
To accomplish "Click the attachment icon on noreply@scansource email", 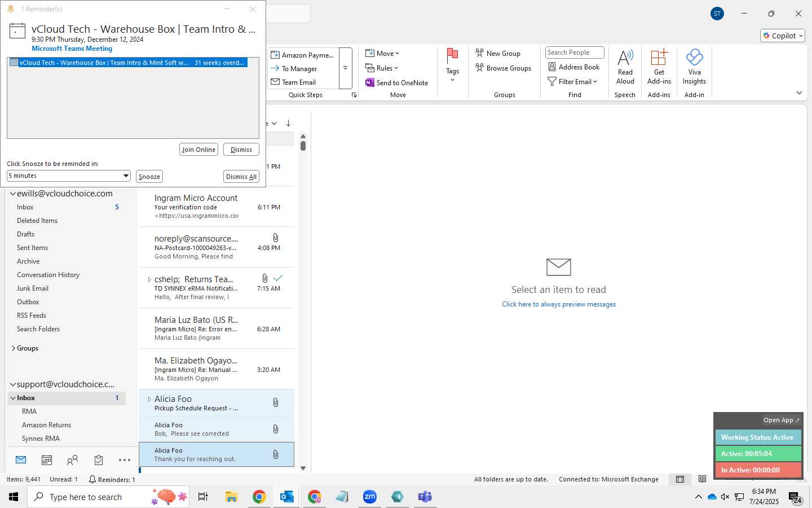I will (276, 238).
